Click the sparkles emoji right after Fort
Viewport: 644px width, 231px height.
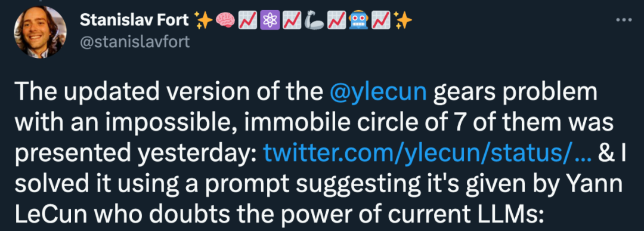click(203, 20)
